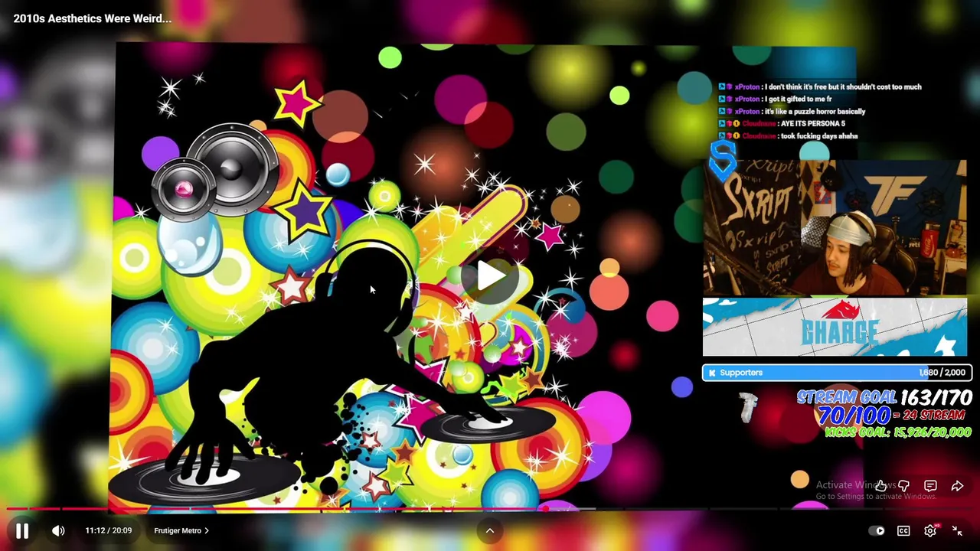This screenshot has height=551, width=980.
Task: Click the large center play overlay
Action: pos(491,276)
